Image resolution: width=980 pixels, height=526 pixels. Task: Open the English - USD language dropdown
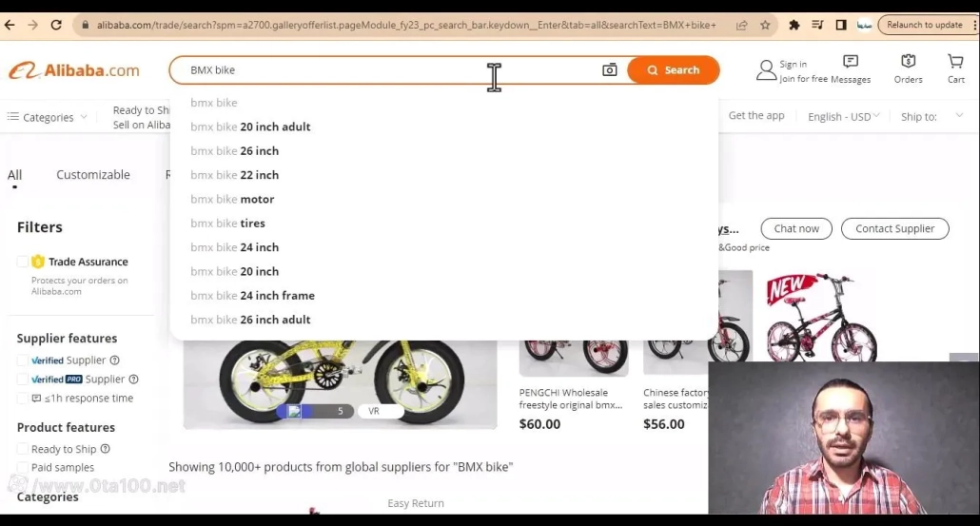tap(843, 117)
